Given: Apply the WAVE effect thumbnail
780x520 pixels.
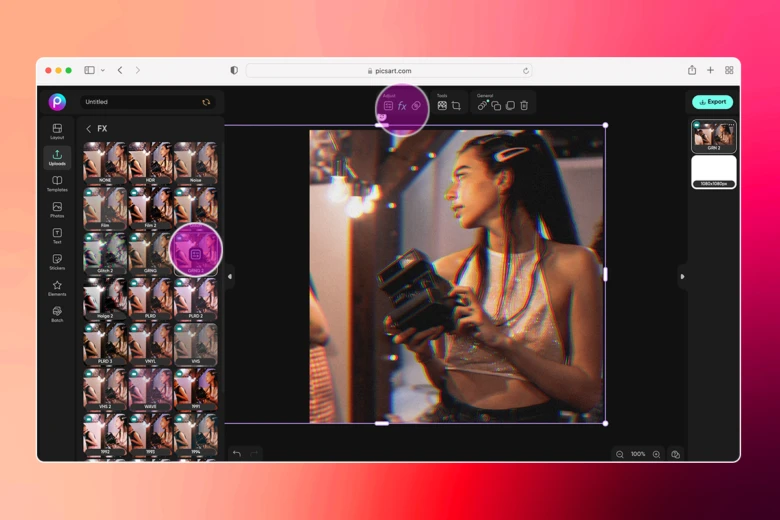Looking at the screenshot, I should (x=151, y=388).
